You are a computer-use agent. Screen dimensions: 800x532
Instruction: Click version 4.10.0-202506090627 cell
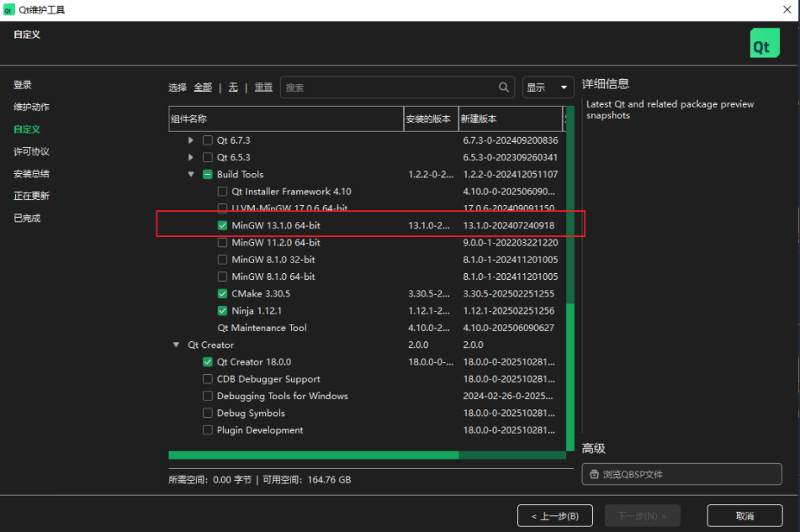click(x=509, y=328)
